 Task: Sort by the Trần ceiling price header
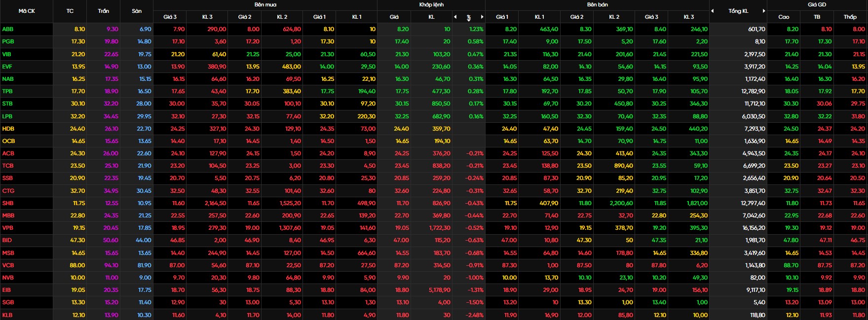pos(103,11)
